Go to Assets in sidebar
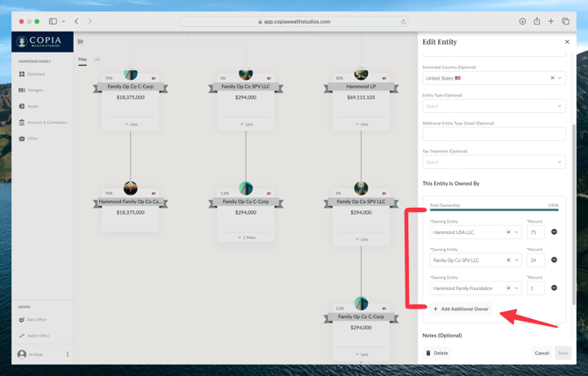 click(x=32, y=106)
